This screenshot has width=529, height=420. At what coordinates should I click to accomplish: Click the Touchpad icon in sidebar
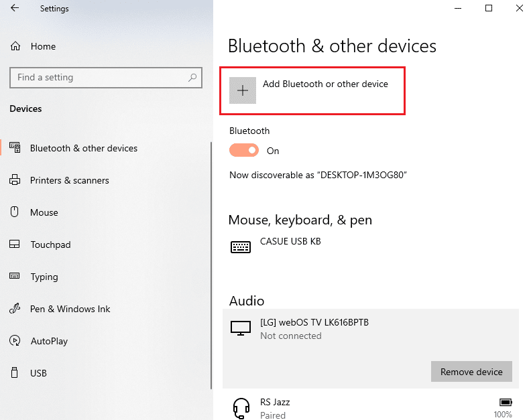point(15,244)
